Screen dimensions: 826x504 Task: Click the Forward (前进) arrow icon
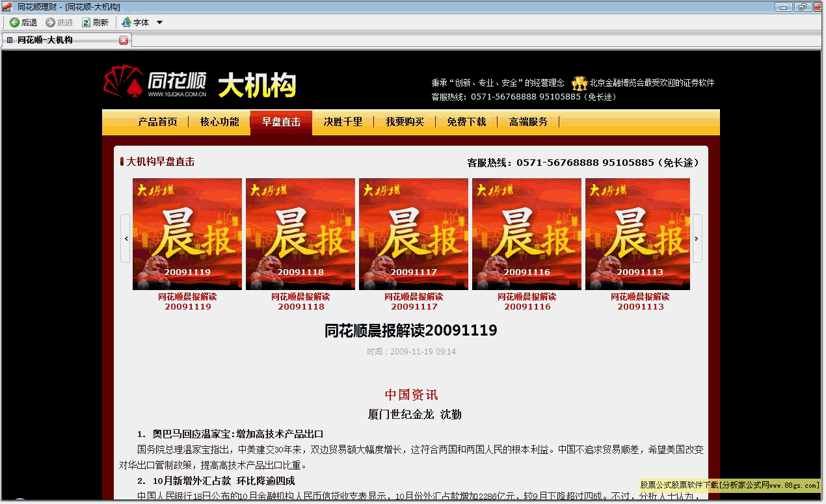[50, 23]
